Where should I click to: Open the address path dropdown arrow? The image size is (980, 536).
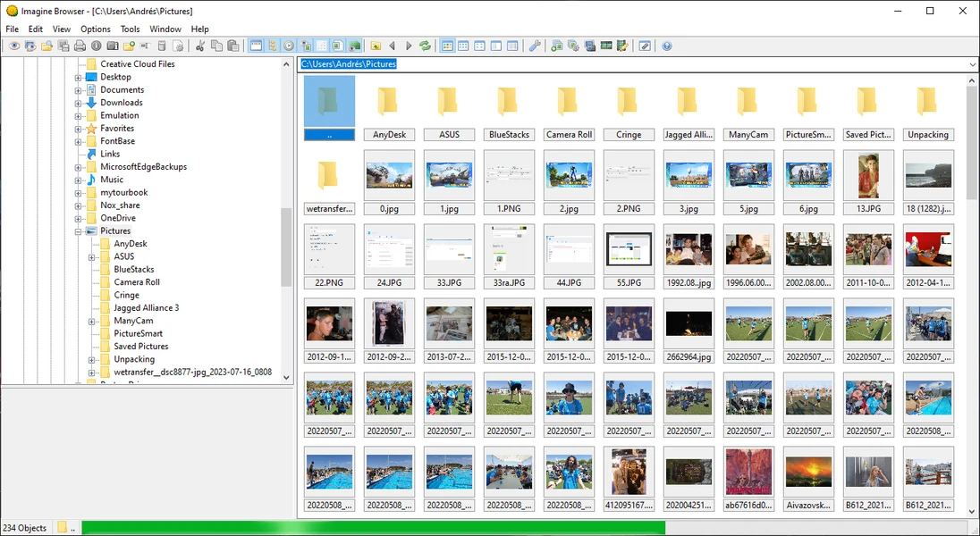(x=973, y=63)
